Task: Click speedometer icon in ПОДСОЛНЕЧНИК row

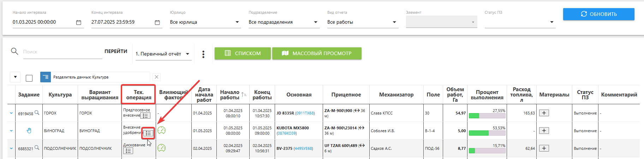Action: [x=161, y=148]
